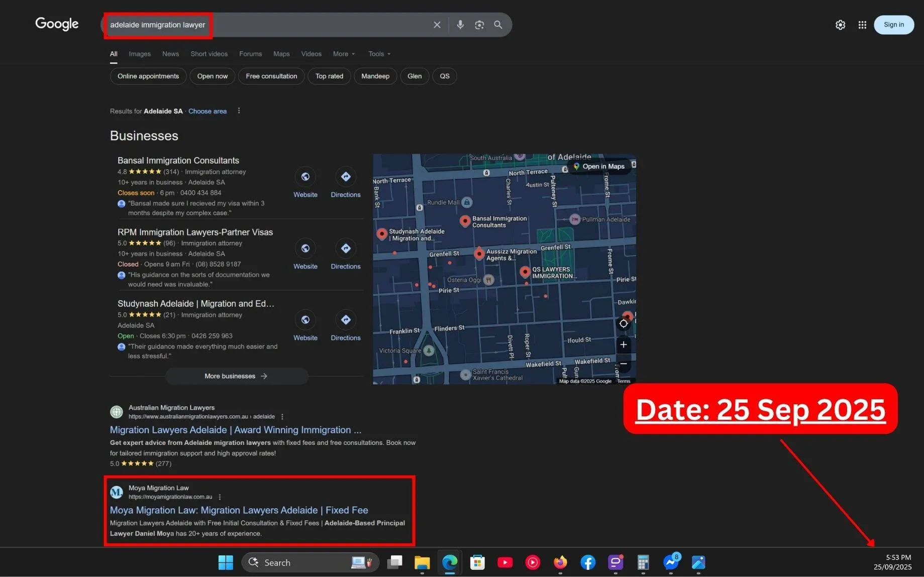Zoom out on the map with minus control
Viewport: 924px width, 577px height.
tap(623, 364)
